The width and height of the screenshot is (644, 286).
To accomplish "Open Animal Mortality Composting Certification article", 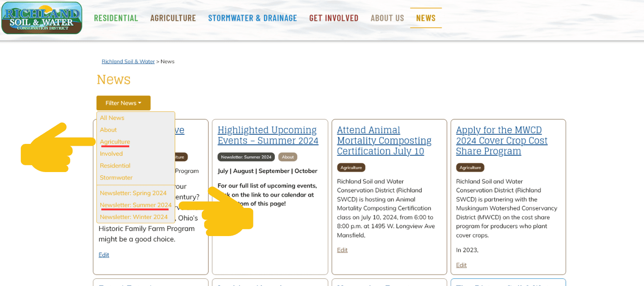I will click(384, 141).
